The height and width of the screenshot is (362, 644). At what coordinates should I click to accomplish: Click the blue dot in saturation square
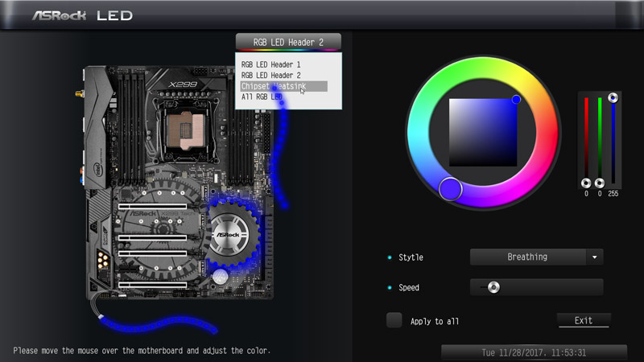(x=516, y=99)
